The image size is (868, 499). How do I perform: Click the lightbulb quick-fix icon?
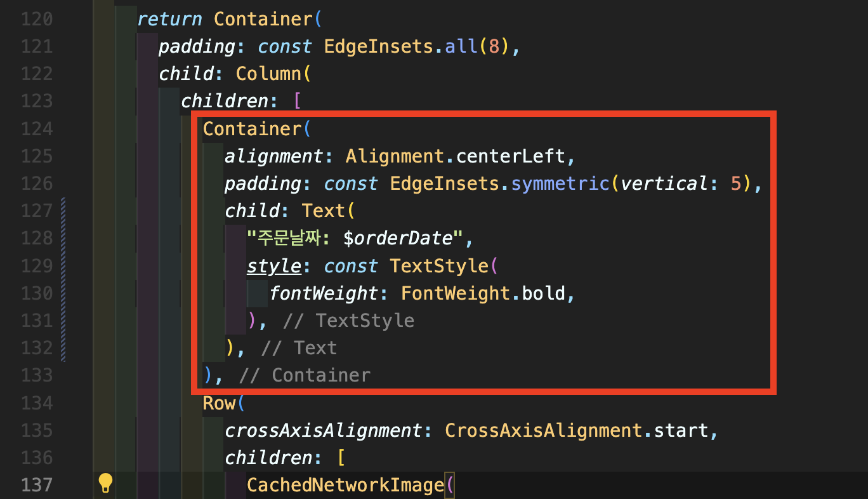[x=105, y=484]
